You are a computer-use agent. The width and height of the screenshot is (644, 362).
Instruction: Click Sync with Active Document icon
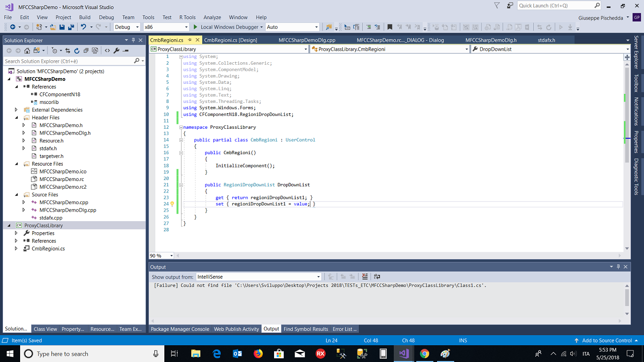pos(68,51)
